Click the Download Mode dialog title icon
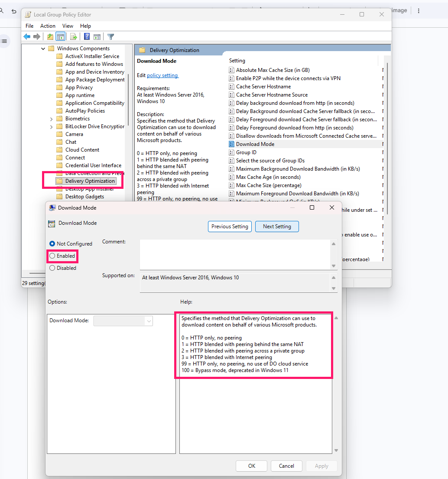448x479 pixels. point(52,208)
